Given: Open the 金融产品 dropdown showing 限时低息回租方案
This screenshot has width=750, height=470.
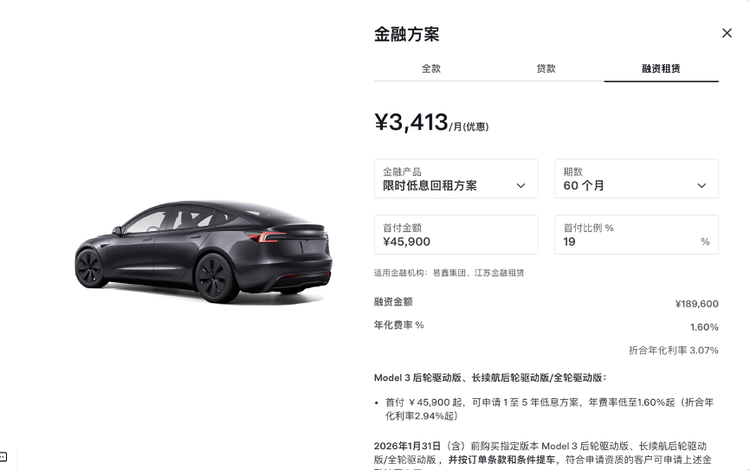Looking at the screenshot, I should tap(456, 179).
